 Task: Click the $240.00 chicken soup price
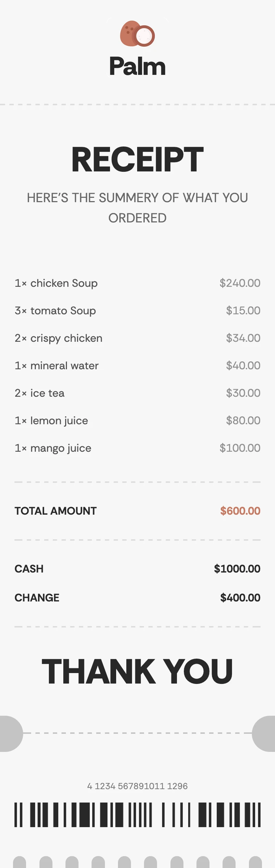(240, 283)
